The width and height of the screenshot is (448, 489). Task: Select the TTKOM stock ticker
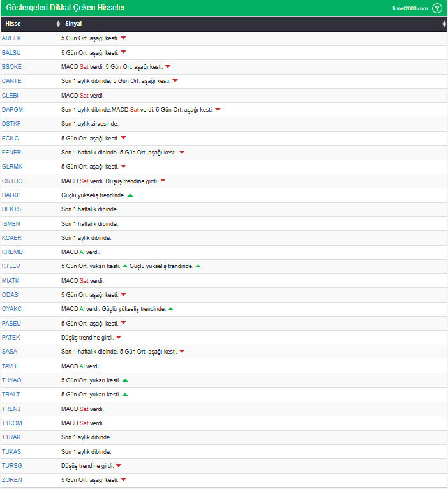(12, 423)
